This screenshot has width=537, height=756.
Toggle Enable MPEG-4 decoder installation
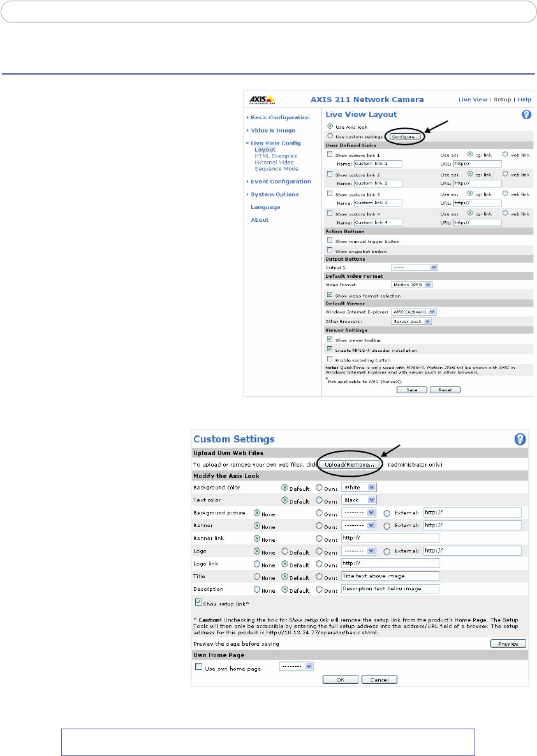coord(330,349)
